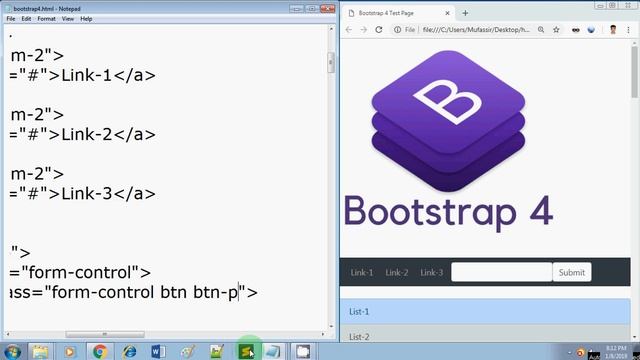Image resolution: width=640 pixels, height=360 pixels.
Task: Open Notepad Help menu
Action: click(86, 19)
